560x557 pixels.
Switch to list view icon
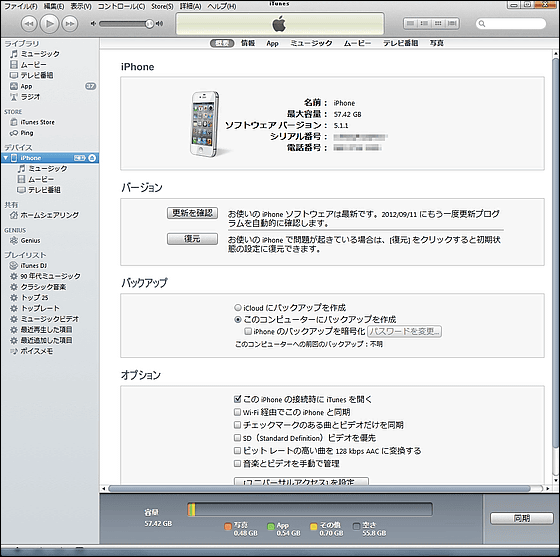[x=410, y=24]
